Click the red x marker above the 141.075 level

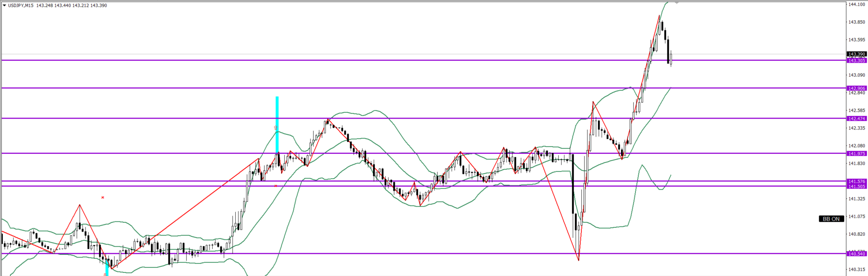(x=103, y=197)
